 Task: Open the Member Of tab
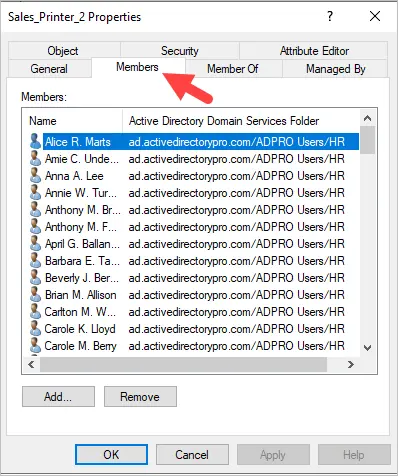point(233,69)
